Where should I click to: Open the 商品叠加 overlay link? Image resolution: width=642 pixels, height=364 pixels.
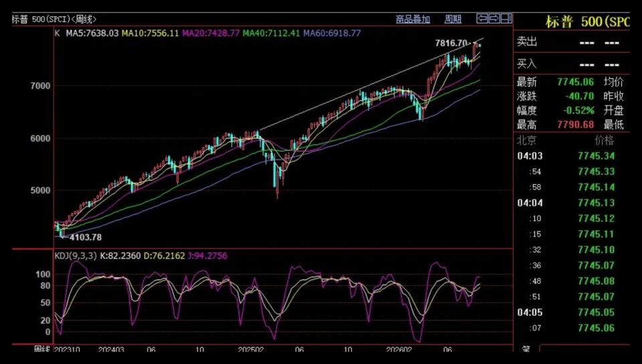[x=413, y=19]
